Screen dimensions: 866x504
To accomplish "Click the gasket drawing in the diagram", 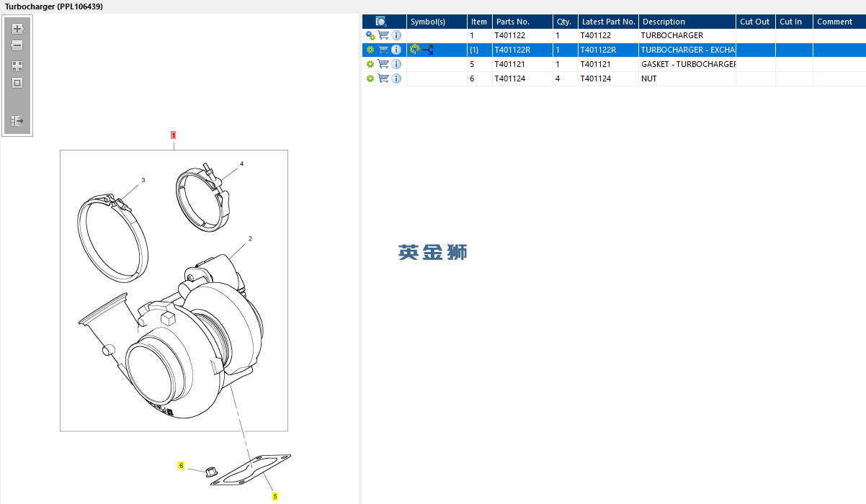I will click(x=251, y=469).
